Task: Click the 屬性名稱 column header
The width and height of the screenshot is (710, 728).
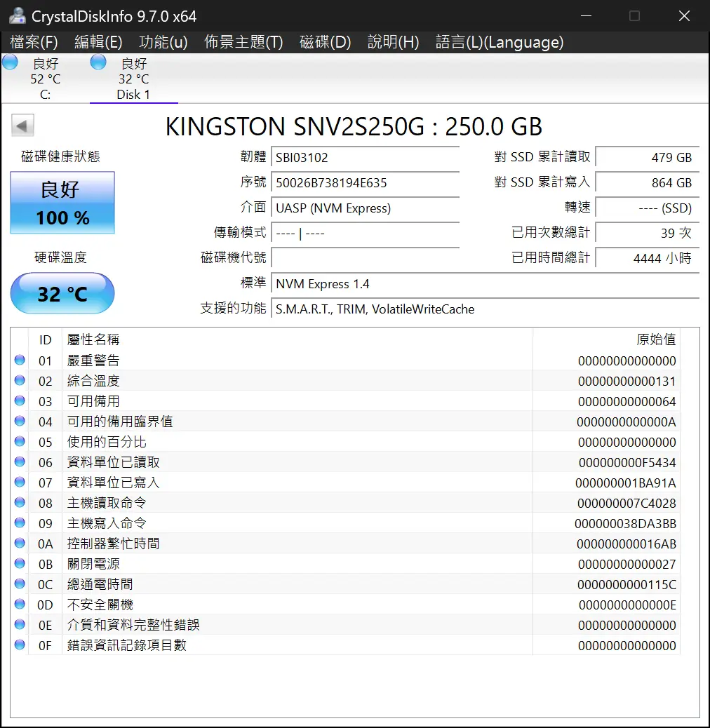Action: click(297, 340)
